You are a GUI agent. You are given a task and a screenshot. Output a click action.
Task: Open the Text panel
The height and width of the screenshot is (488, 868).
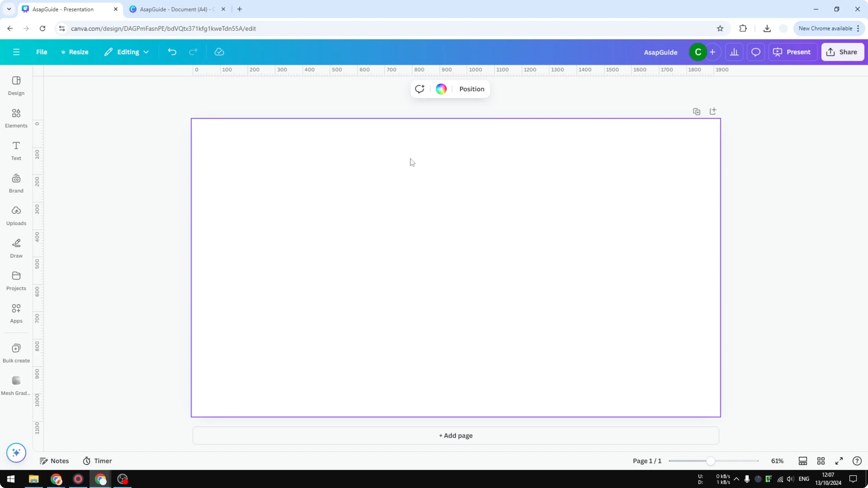[x=16, y=151]
